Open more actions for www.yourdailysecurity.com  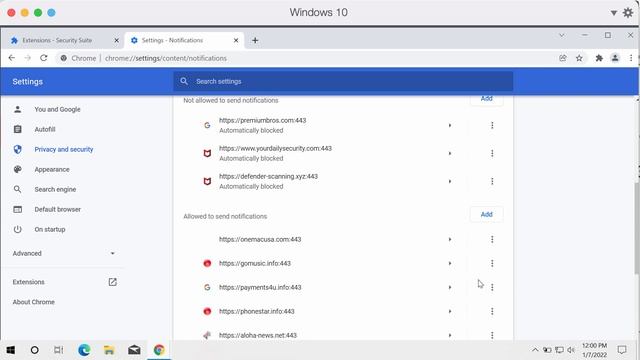(x=492, y=153)
